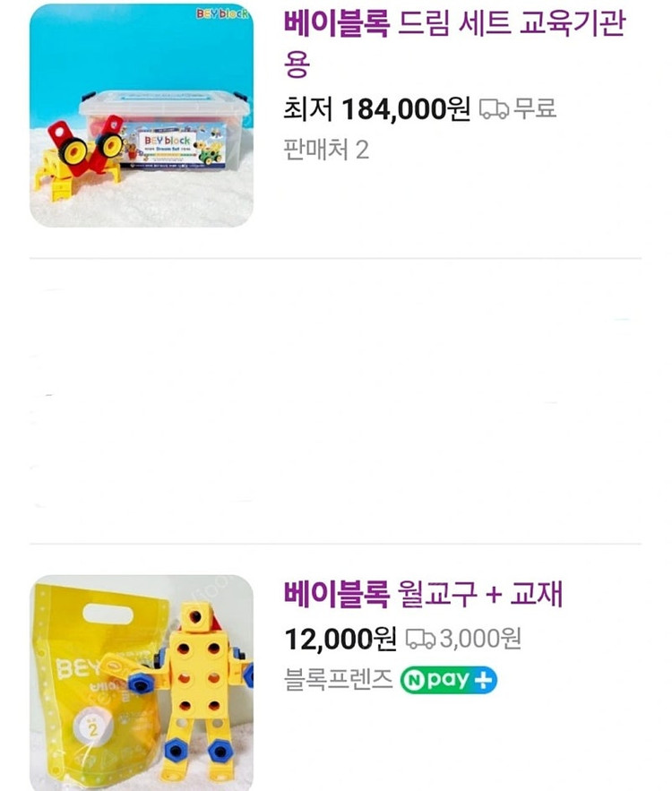Select the 최저 184,000원 price

(x=376, y=109)
